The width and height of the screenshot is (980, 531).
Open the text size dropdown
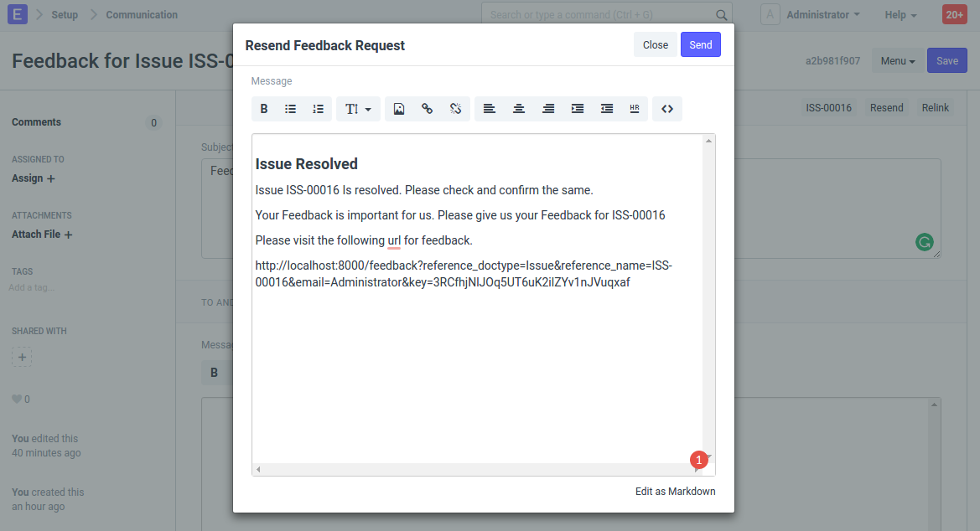click(x=358, y=109)
